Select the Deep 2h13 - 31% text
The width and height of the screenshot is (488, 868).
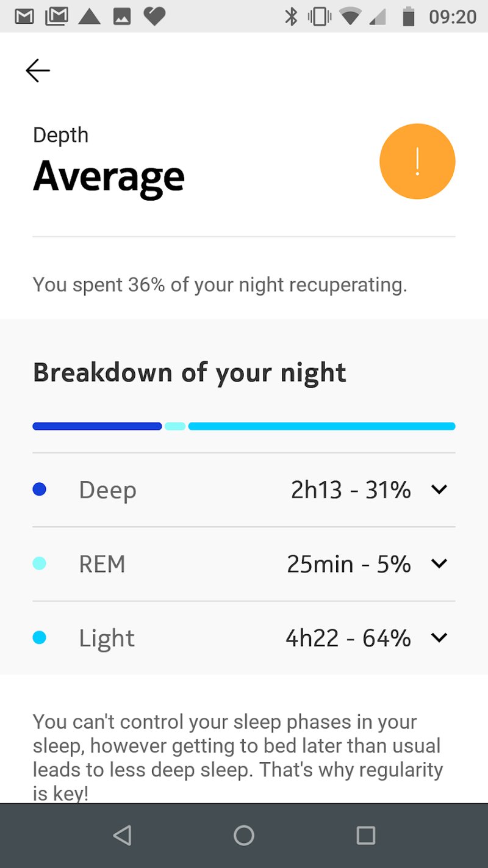coord(351,490)
